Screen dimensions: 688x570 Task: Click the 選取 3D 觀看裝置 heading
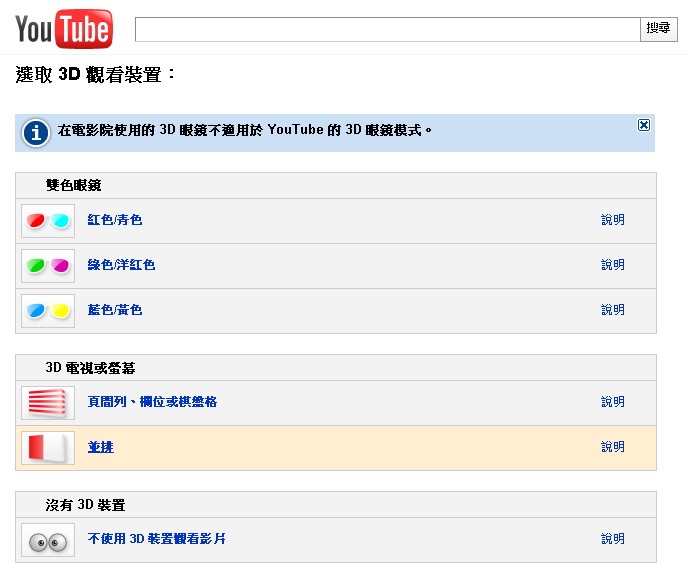(x=95, y=74)
